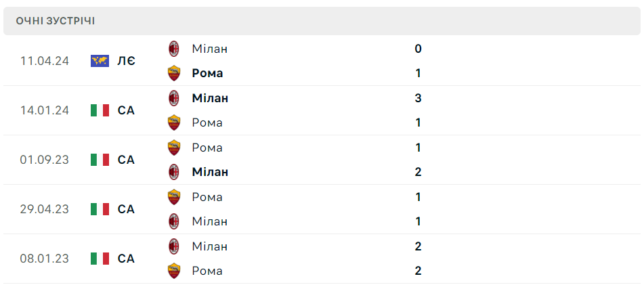Click Italy flag beside 01.09.23 match
This screenshot has height=287, width=644.
[100, 160]
